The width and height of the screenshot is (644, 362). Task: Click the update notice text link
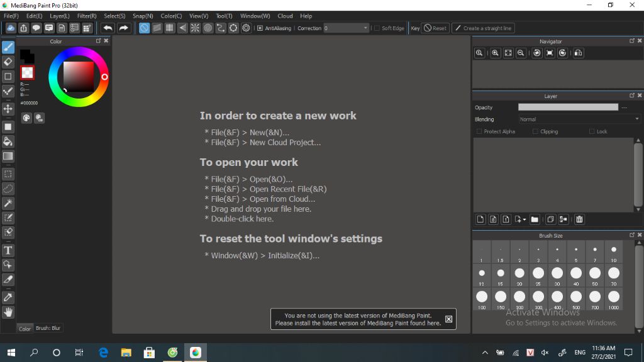tap(358, 319)
